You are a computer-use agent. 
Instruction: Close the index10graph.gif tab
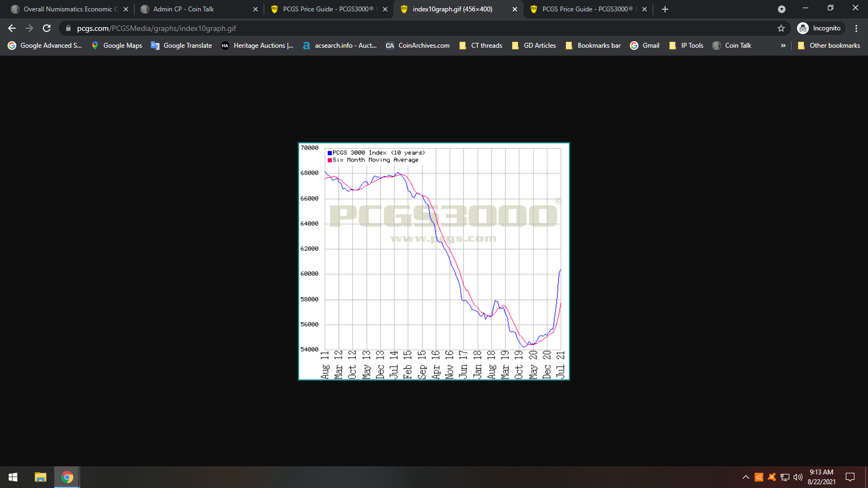tap(515, 9)
